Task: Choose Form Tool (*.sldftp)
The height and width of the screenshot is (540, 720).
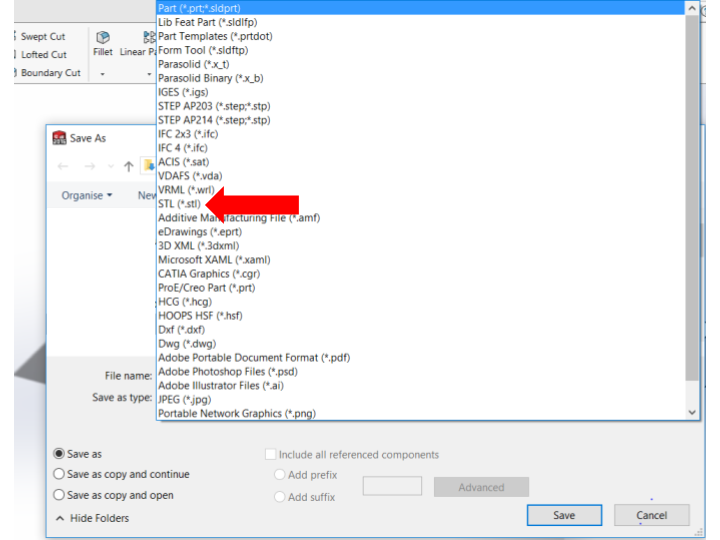Action: pos(421,50)
